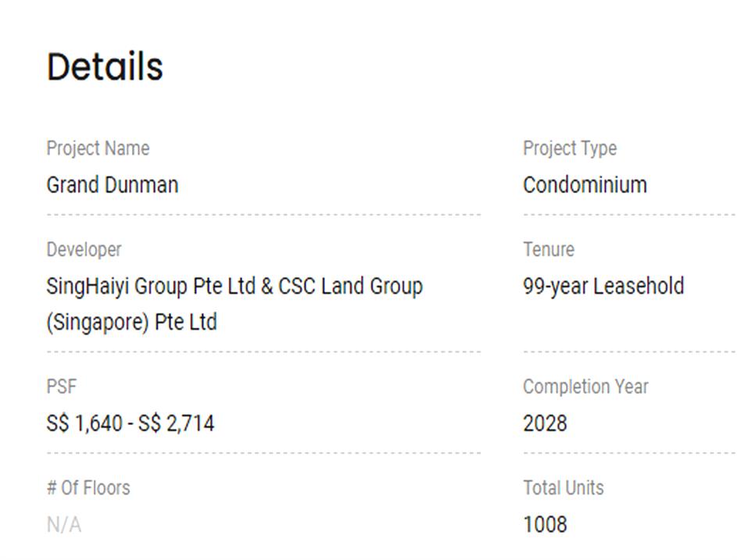Click the Project Type field label
The height and width of the screenshot is (560, 737).
pyautogui.click(x=569, y=148)
